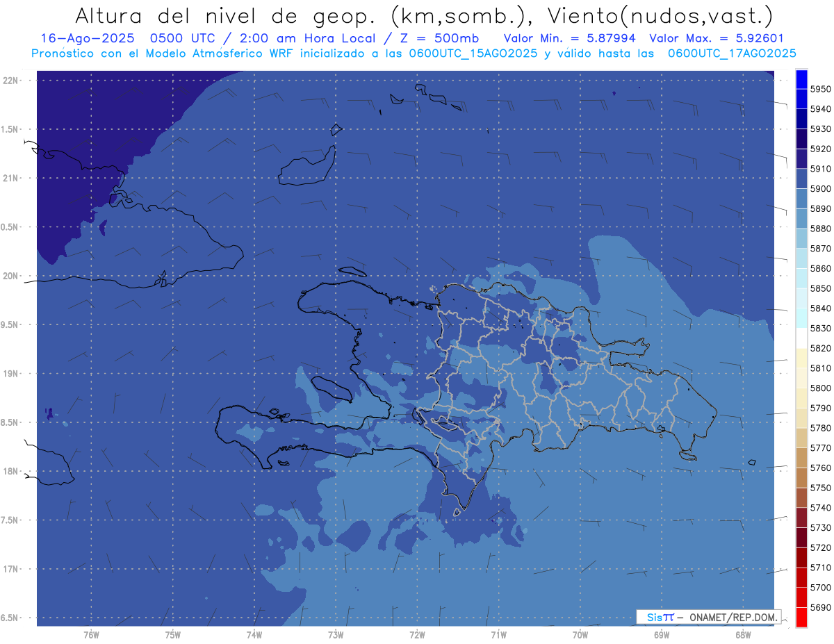Click the '76W' longitude label

pyautogui.click(x=91, y=634)
